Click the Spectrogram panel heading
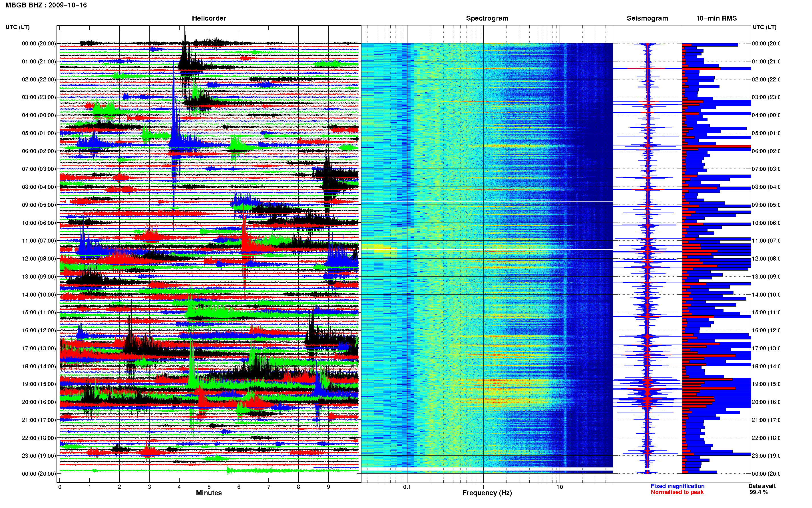Viewport: 812px width, 508px height. click(x=487, y=18)
